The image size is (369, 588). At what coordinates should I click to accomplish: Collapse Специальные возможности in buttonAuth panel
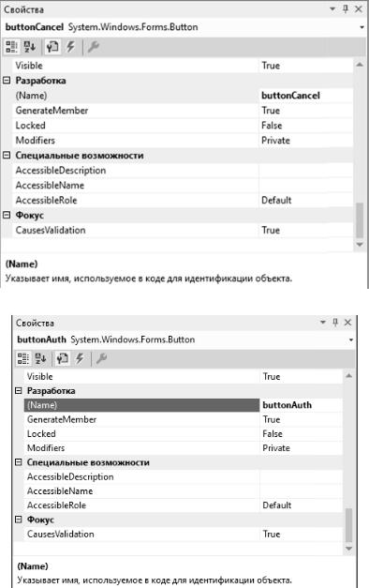[18, 462]
